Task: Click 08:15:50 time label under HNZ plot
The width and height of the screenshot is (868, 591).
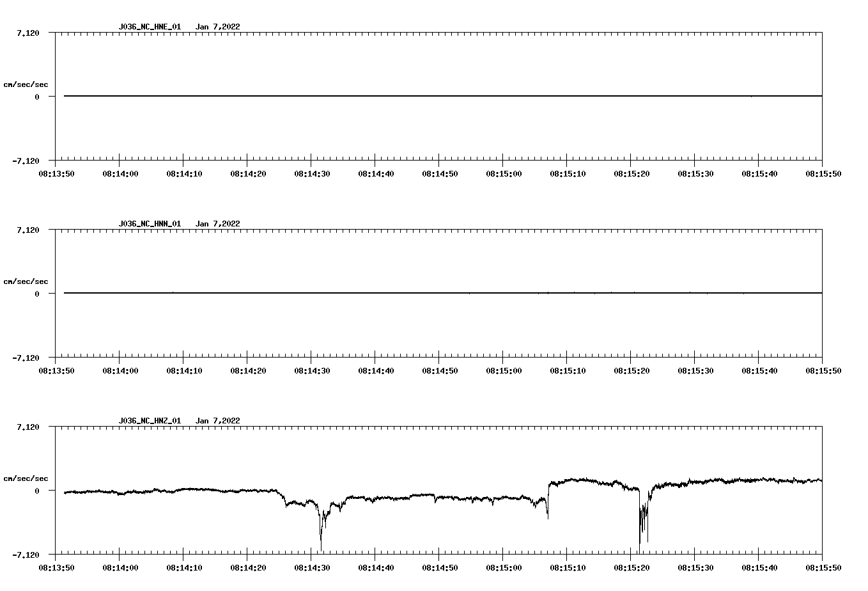Action: point(823,567)
